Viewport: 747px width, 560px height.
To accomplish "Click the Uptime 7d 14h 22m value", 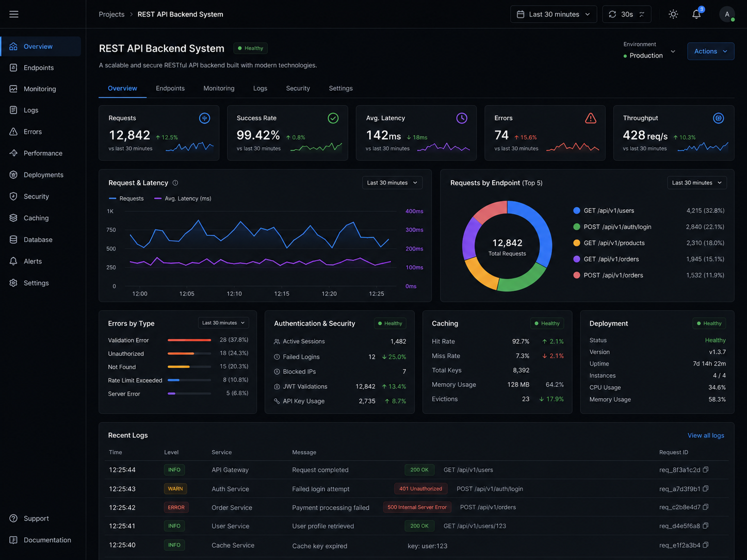I will pos(709,364).
